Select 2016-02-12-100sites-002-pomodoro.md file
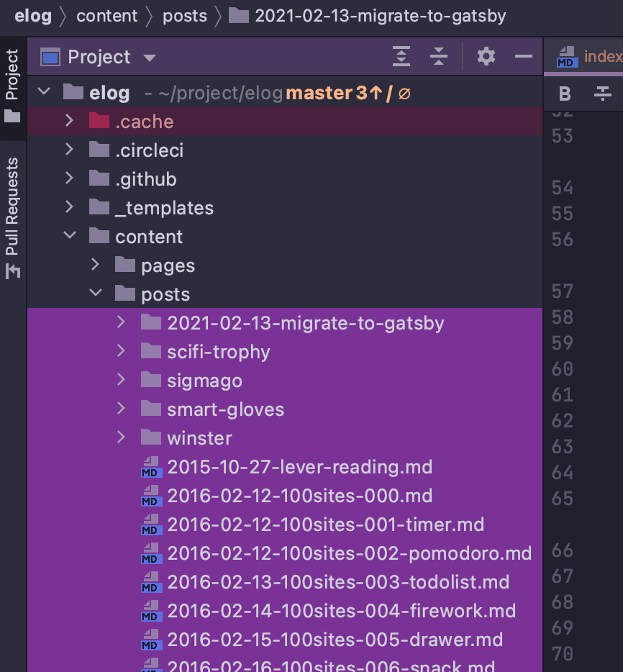 (x=349, y=553)
